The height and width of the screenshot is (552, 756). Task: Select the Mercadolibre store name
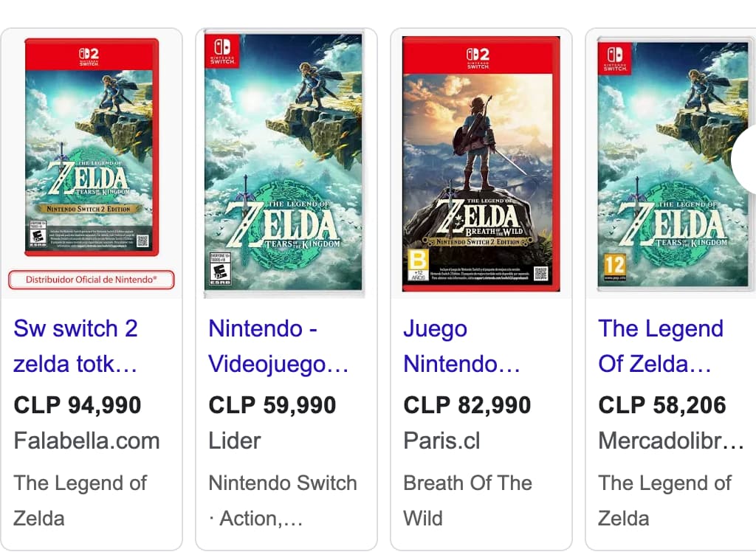(x=671, y=441)
